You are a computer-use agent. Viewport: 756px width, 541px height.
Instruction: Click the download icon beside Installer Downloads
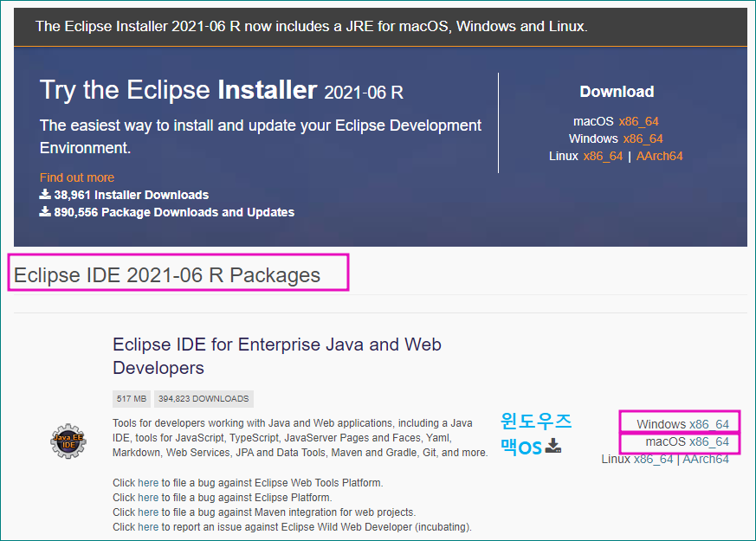(x=45, y=194)
